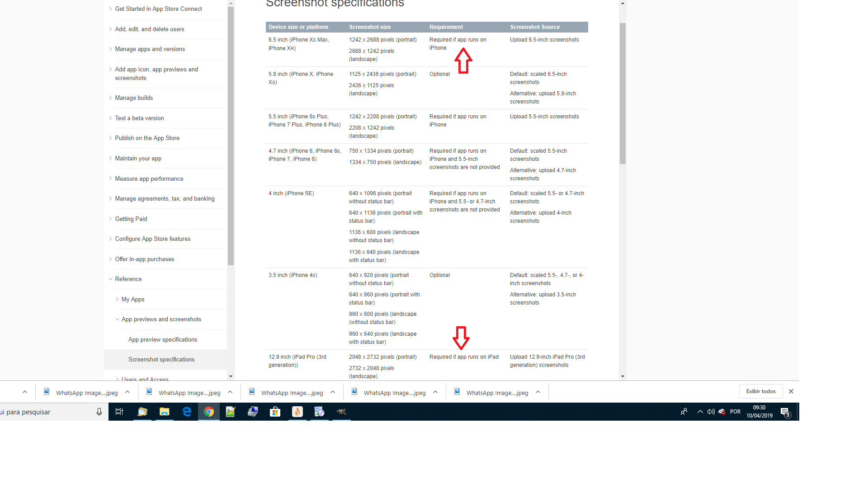Open 'Publish on the App Store' section
Image resolution: width=868 pixels, height=488 pixels.
[x=147, y=138]
